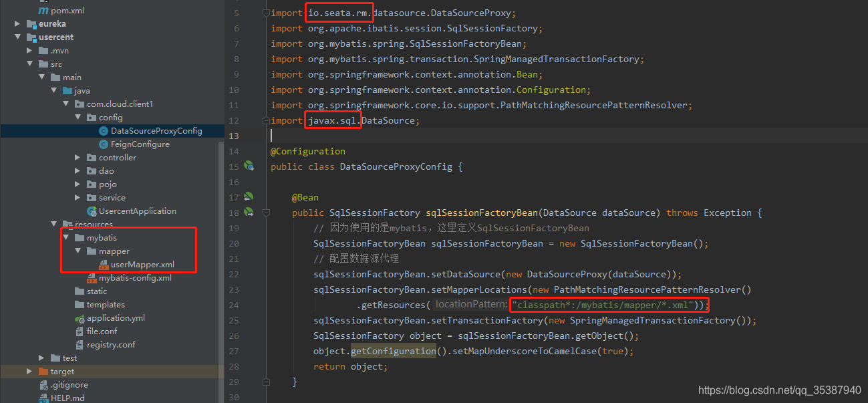868x403 pixels.
Task: Collapse the usercent module node
Action: 17,37
